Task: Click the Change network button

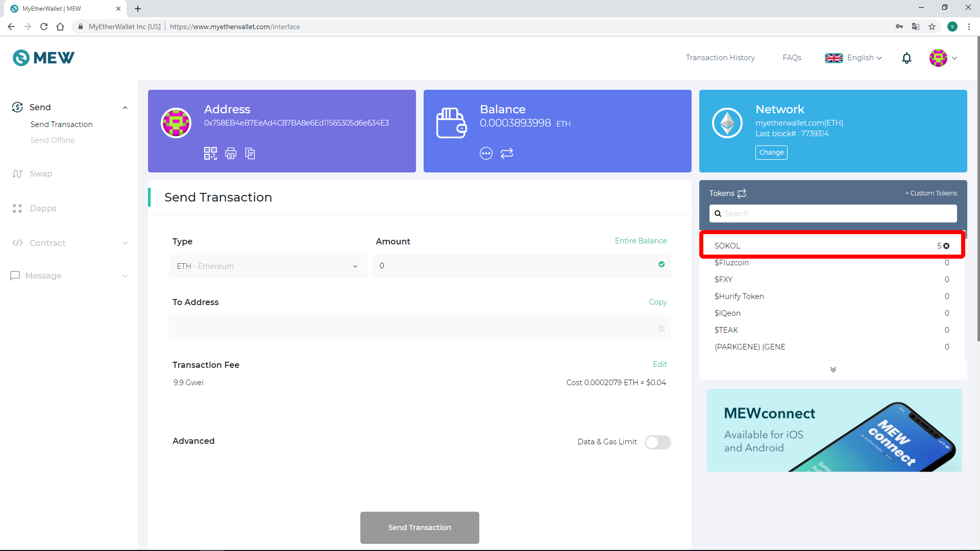Action: click(771, 153)
